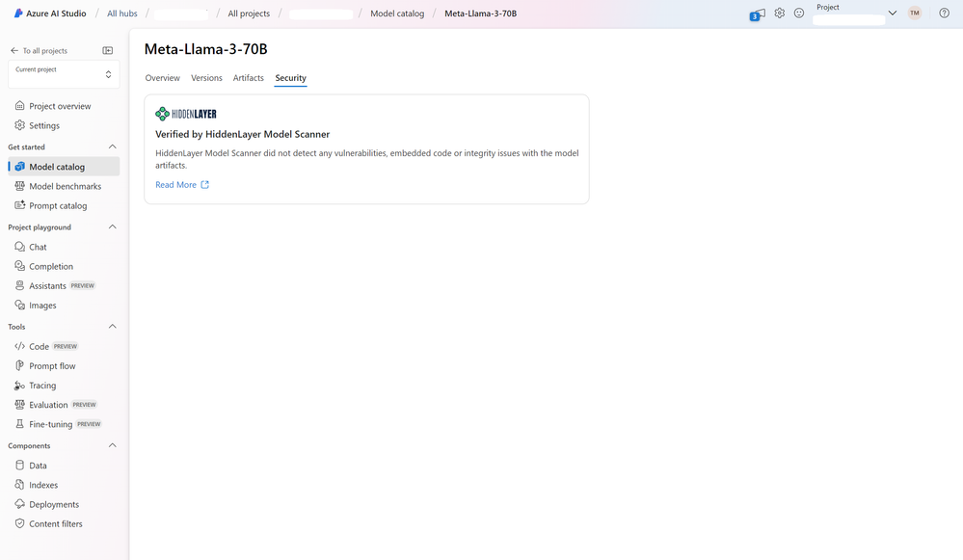This screenshot has width=963, height=560.
Task: Click Verified by HiddenLayer Model Scanner heading
Action: pyautogui.click(x=243, y=134)
